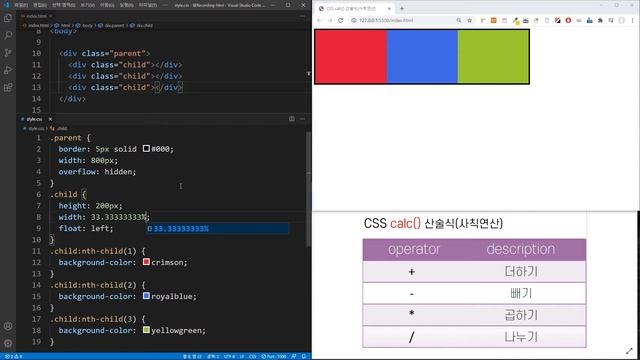640x360 pixels.
Task: Click the zoom magnifier icon in the address bar
Action: [459, 20]
